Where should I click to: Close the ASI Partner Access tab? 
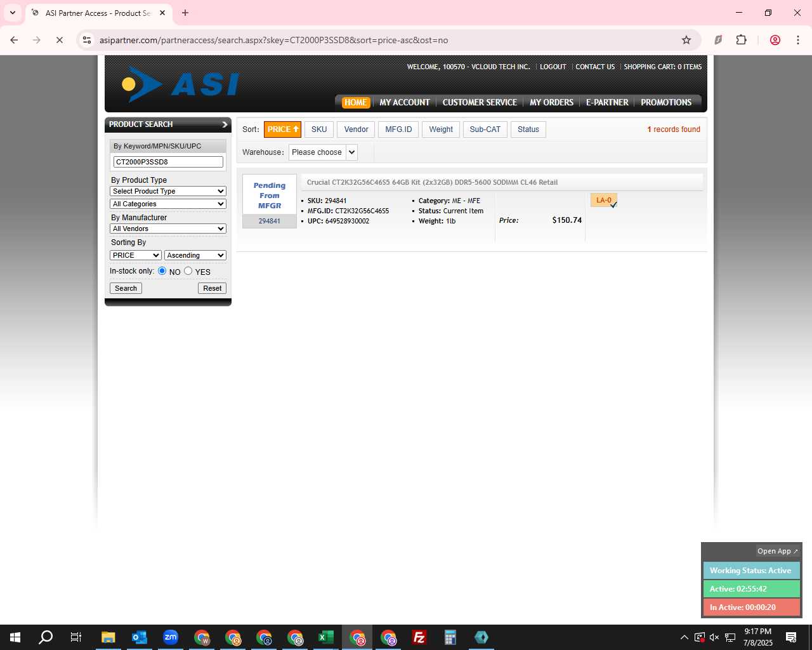point(162,13)
